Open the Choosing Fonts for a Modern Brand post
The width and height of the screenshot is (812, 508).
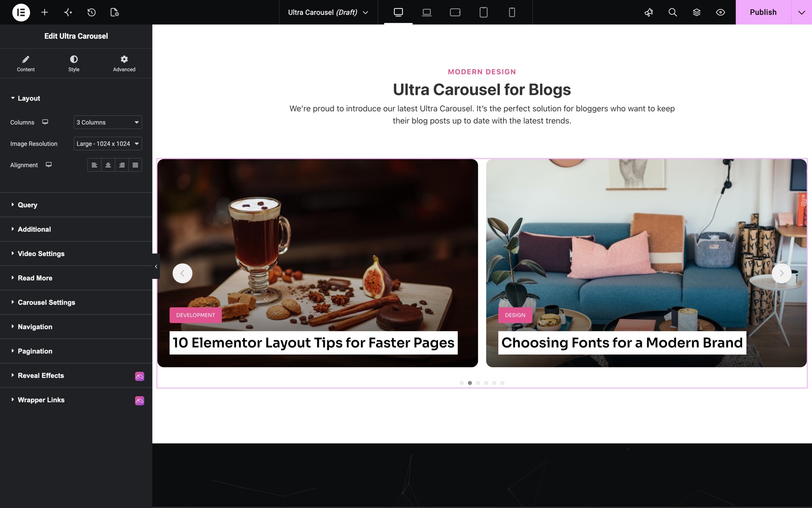click(x=622, y=343)
